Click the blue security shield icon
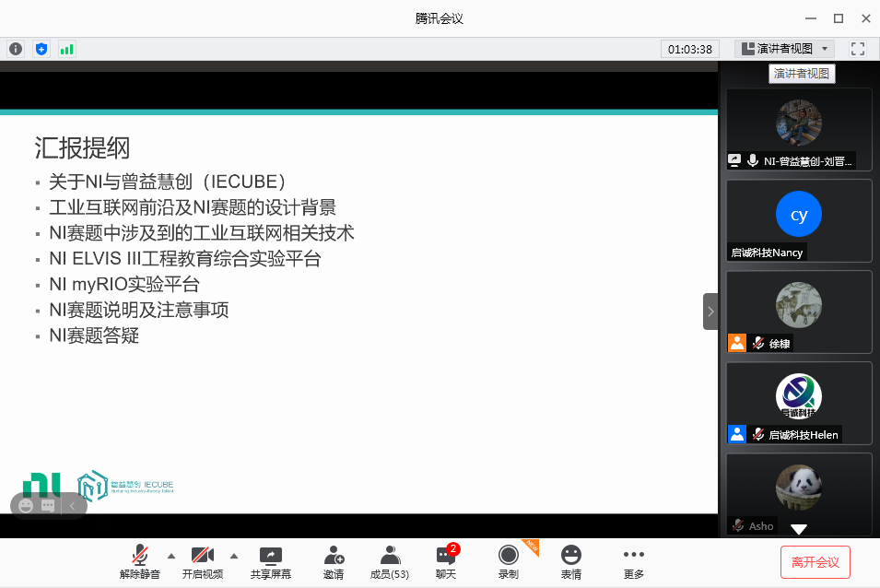This screenshot has width=880, height=588. tap(41, 49)
